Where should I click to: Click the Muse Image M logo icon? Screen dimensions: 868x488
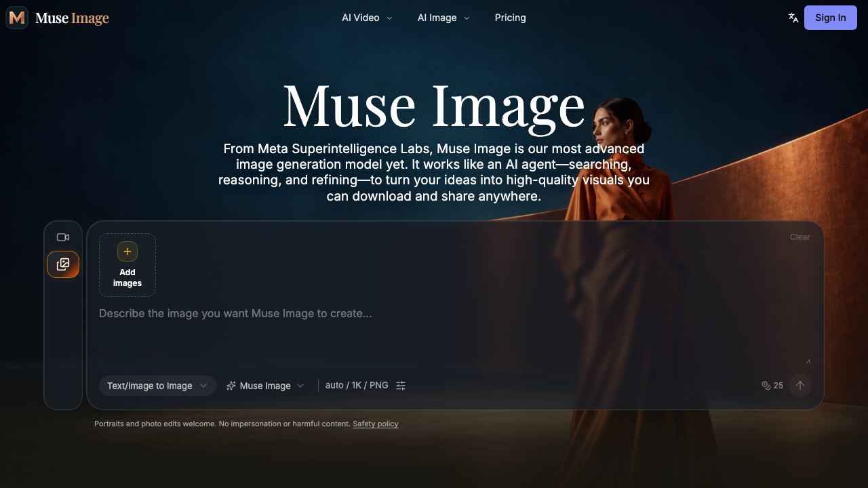point(17,18)
